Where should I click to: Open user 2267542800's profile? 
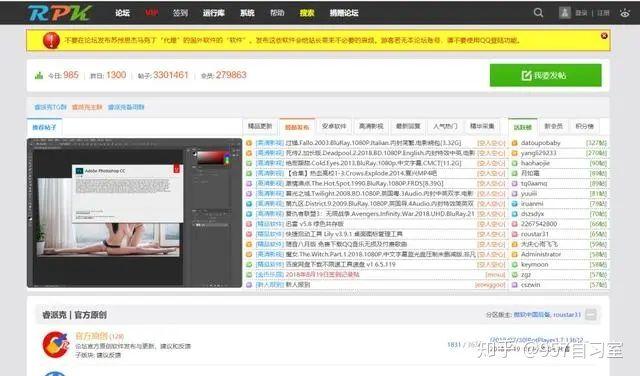click(x=539, y=224)
